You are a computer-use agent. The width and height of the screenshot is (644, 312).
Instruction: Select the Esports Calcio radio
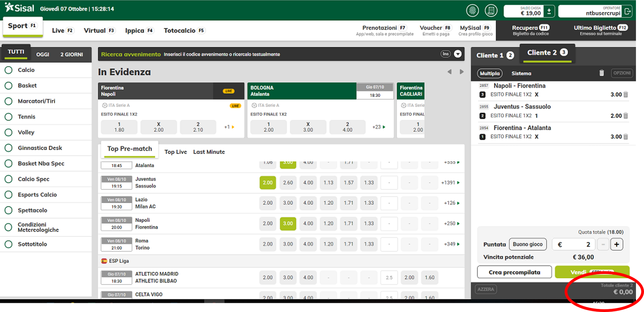click(8, 195)
